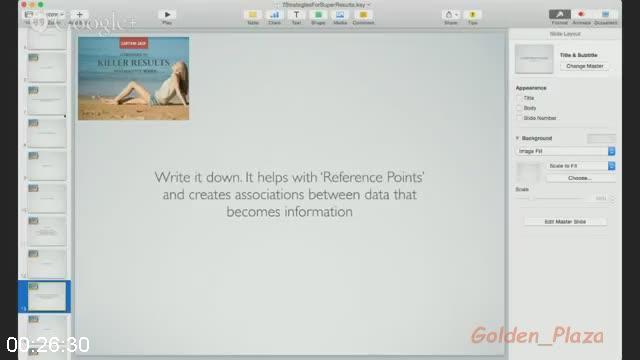Click the 'Title & Subtitle' layout name
640x360 pixels.
pyautogui.click(x=578, y=55)
